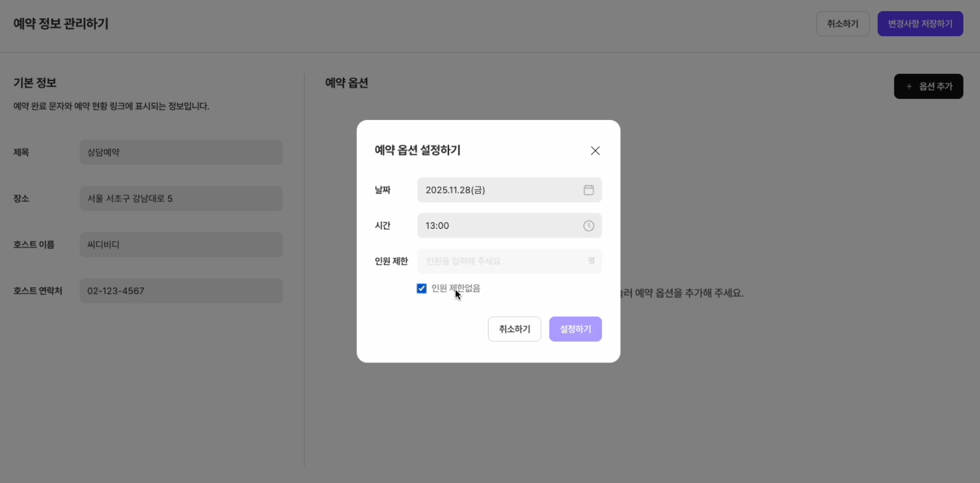Focus the 호스트 이름 field containing 씨디비디
980x483 pixels.
(x=181, y=245)
